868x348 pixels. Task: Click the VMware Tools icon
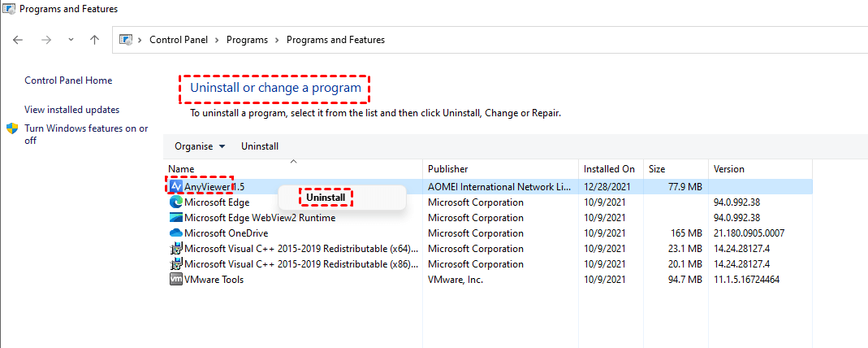tap(176, 280)
